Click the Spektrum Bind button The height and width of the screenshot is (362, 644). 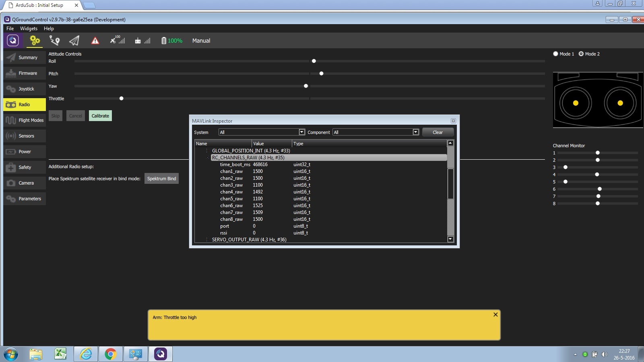161,179
